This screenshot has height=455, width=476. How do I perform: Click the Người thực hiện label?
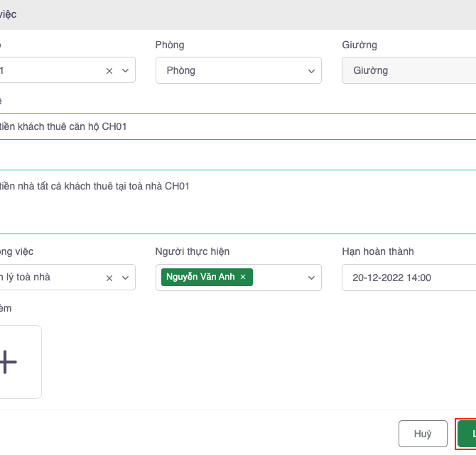click(192, 251)
